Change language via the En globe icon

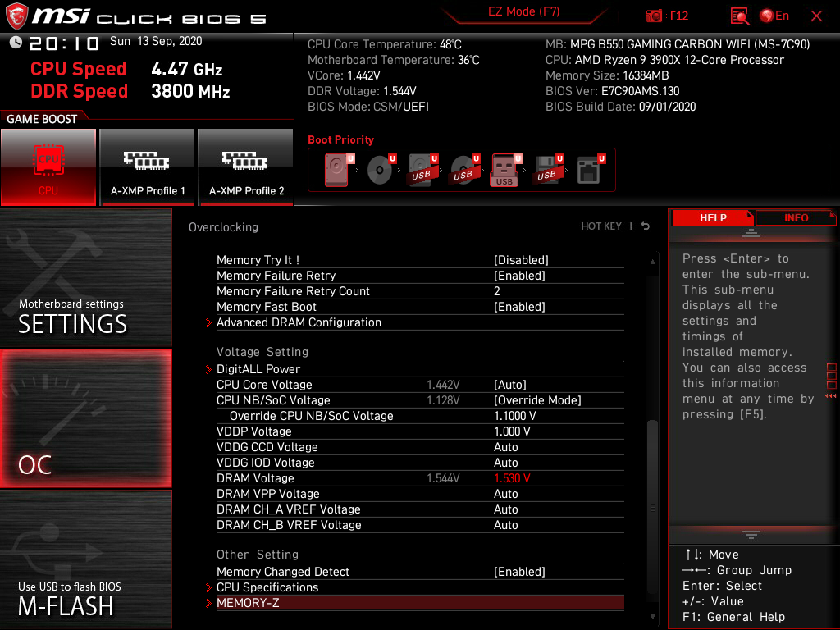(774, 16)
